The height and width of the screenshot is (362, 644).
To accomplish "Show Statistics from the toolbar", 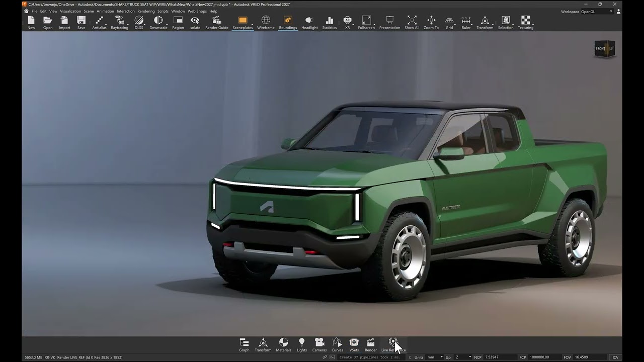I will 330,22.
